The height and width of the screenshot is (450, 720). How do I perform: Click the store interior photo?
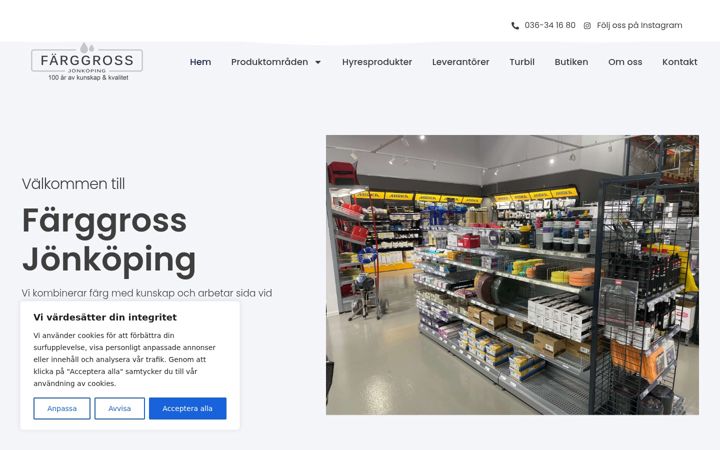coord(512,275)
